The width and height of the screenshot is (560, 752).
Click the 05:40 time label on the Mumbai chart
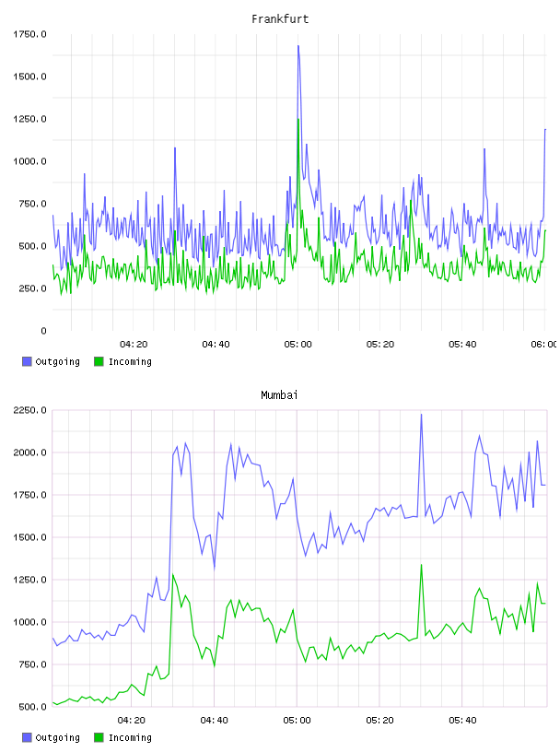tap(462, 721)
